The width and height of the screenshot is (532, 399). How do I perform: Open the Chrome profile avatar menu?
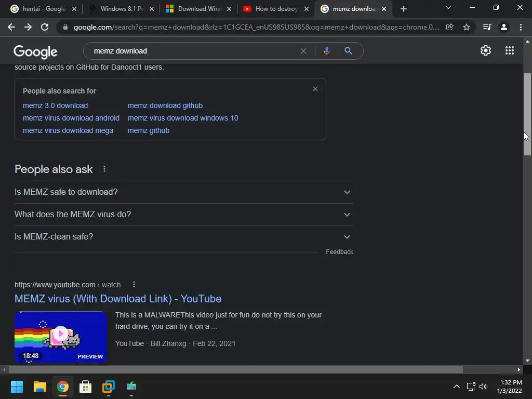[x=504, y=27]
